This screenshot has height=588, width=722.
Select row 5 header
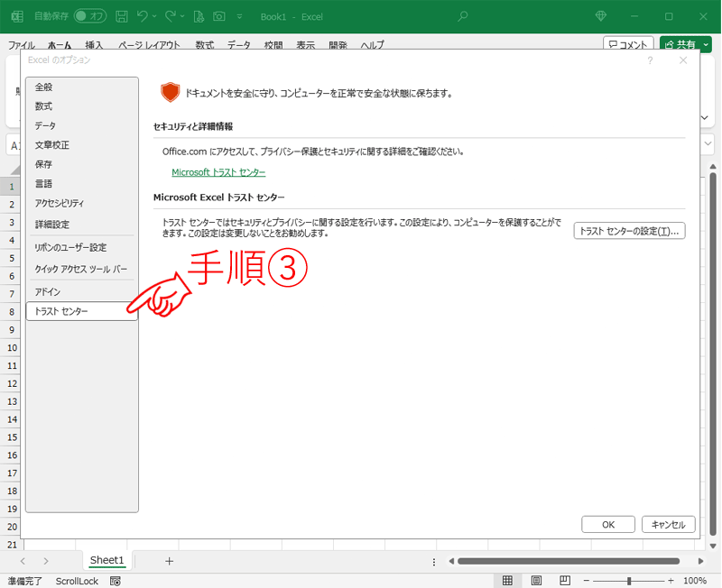pos(12,258)
